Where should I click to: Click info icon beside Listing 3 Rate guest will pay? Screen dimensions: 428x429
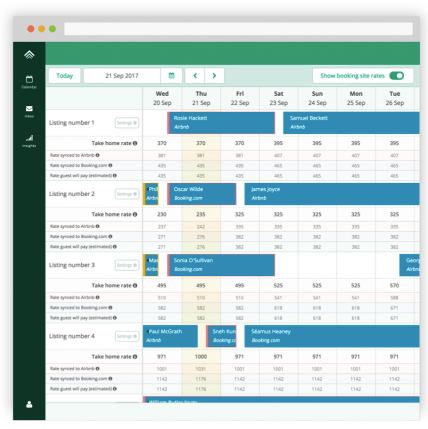point(115,318)
